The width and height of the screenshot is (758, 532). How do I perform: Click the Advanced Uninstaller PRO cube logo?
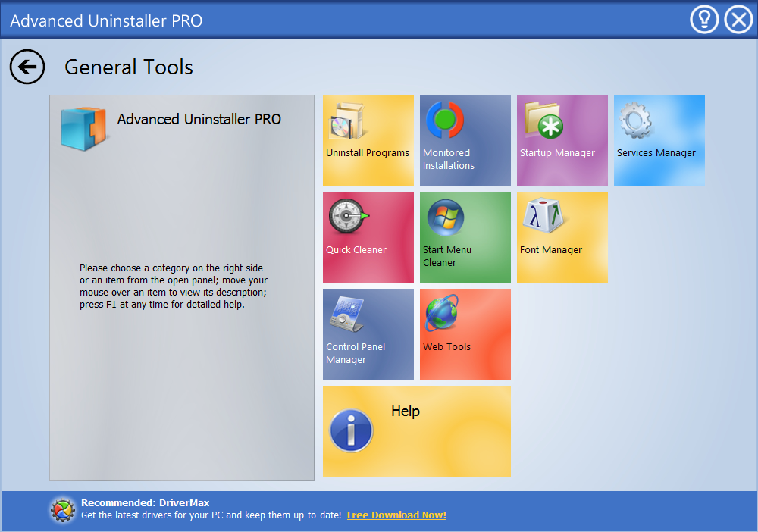tap(83, 129)
